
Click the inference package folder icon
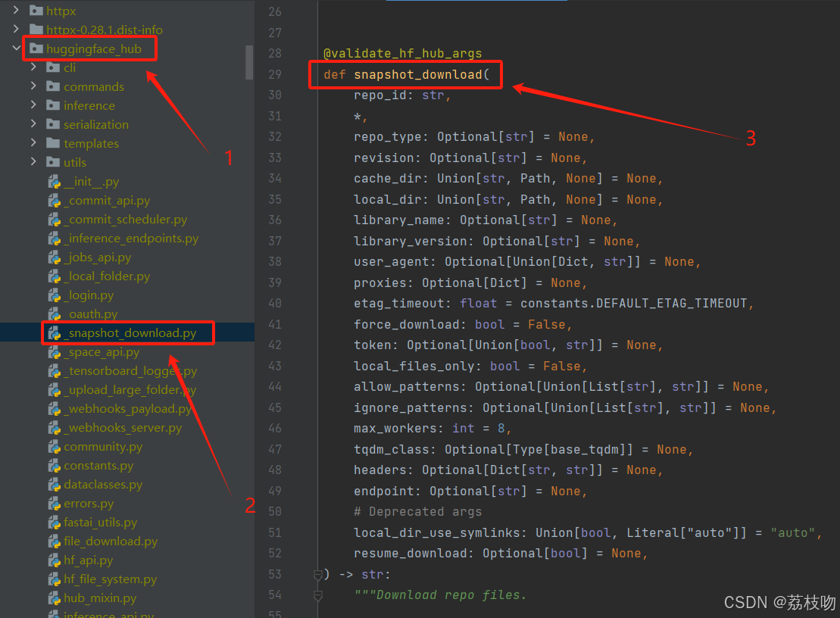click(x=53, y=105)
